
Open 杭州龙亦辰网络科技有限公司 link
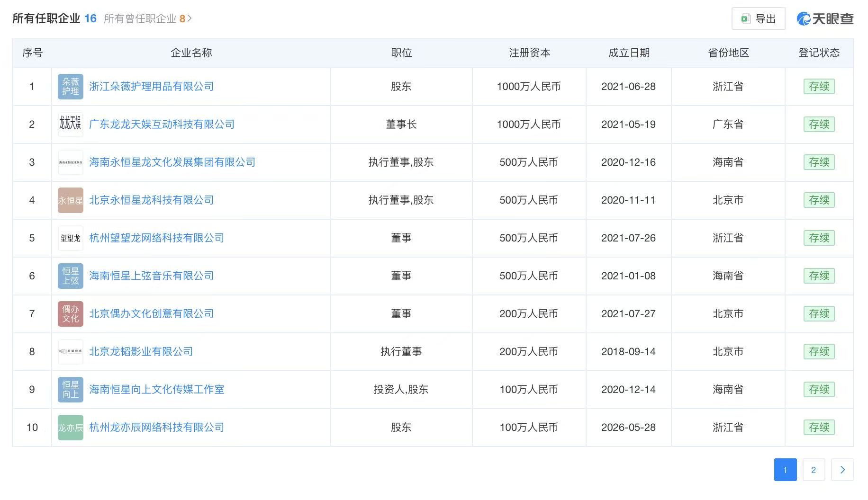point(156,428)
